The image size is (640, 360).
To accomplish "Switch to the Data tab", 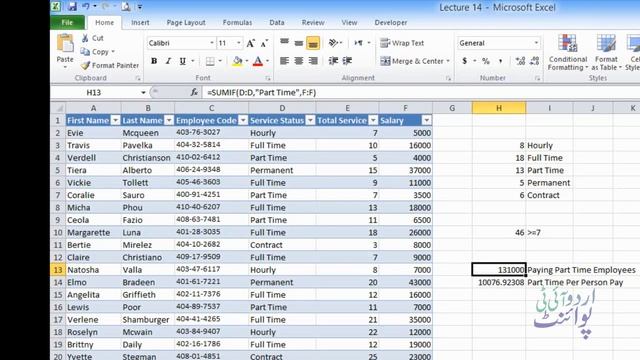I will 277,22.
